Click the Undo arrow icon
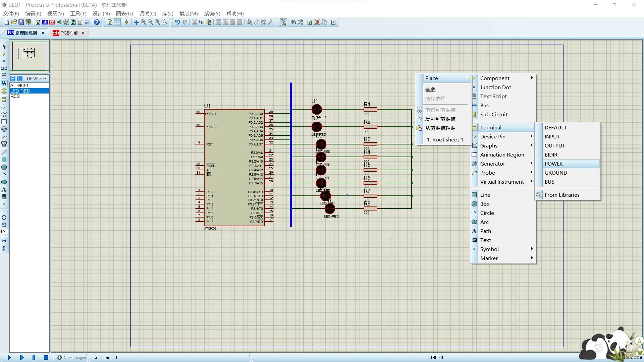The height and width of the screenshot is (362, 644). click(x=177, y=22)
